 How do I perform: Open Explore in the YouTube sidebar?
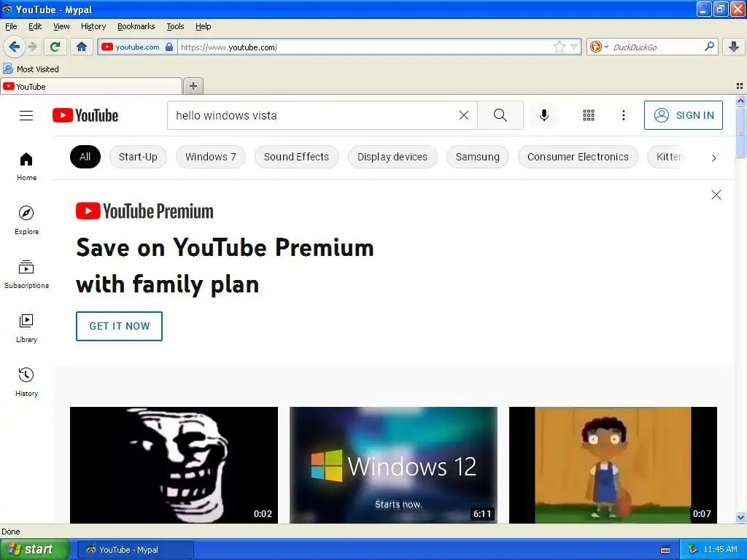pyautogui.click(x=26, y=220)
